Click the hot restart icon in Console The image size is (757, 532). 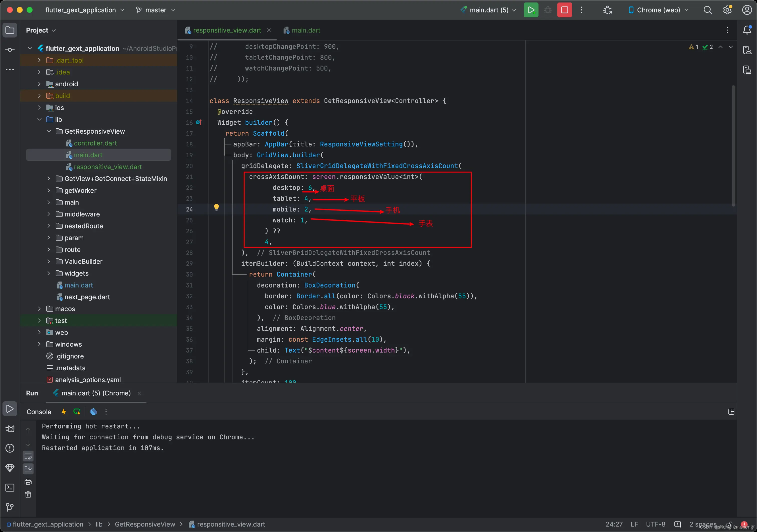pos(77,412)
